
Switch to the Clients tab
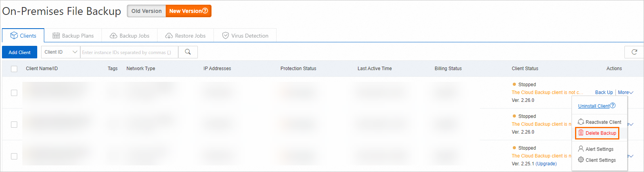[x=23, y=36]
